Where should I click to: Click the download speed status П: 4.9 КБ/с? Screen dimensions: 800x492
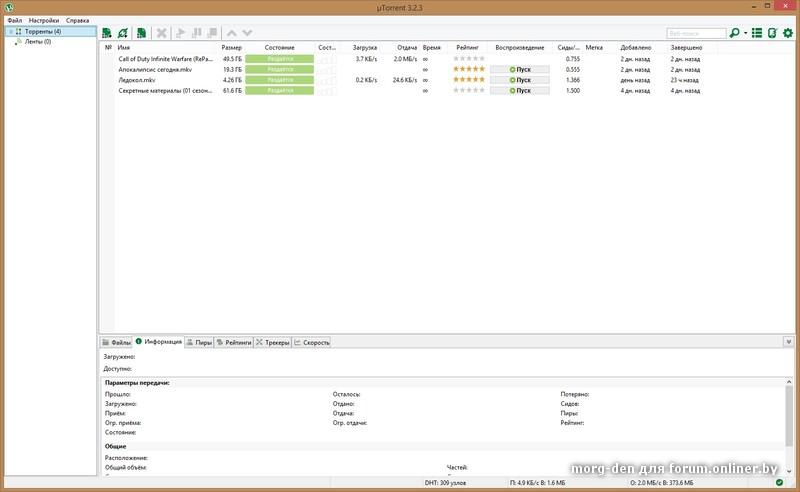[537, 483]
